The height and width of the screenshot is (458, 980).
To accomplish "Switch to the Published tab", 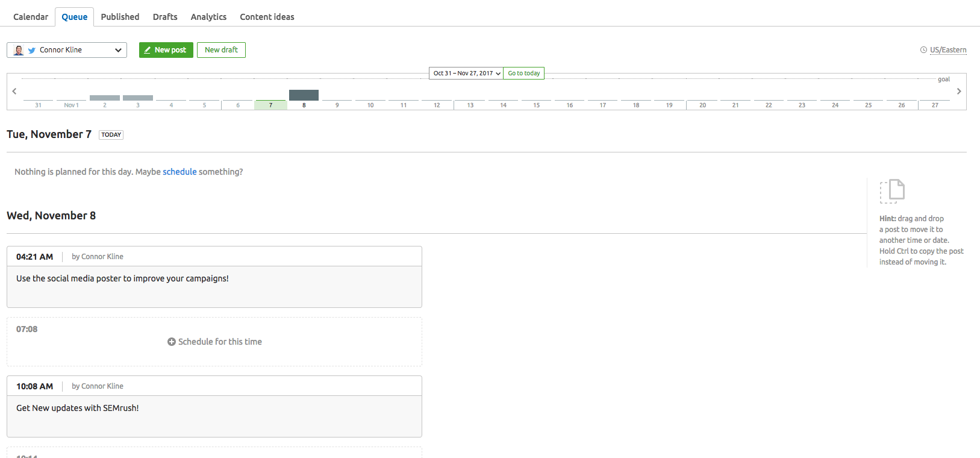I will tap(120, 17).
